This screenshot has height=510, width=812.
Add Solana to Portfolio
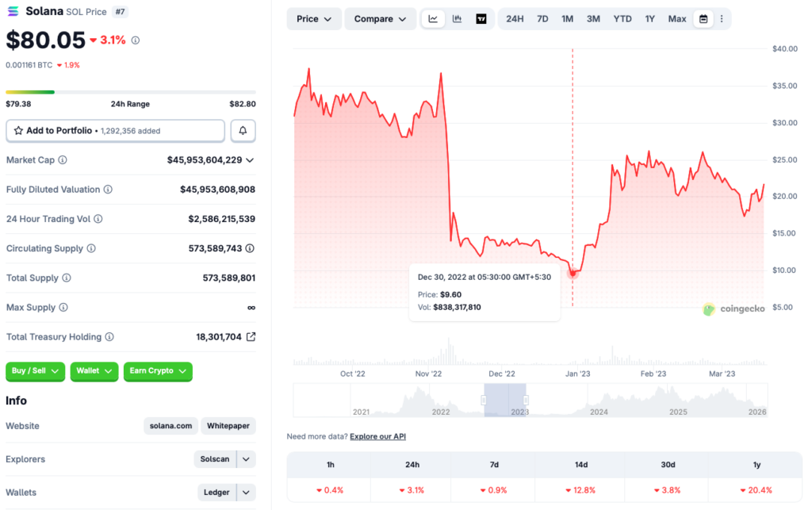point(115,130)
